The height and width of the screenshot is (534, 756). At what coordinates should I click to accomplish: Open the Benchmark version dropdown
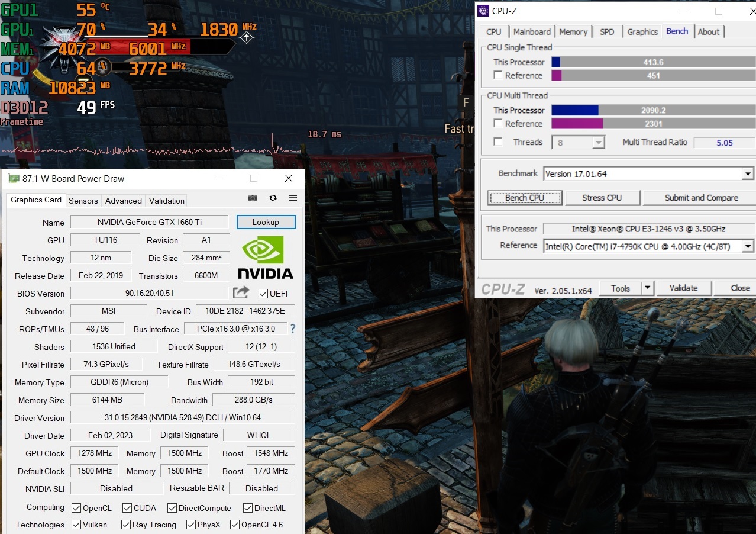[748, 174]
